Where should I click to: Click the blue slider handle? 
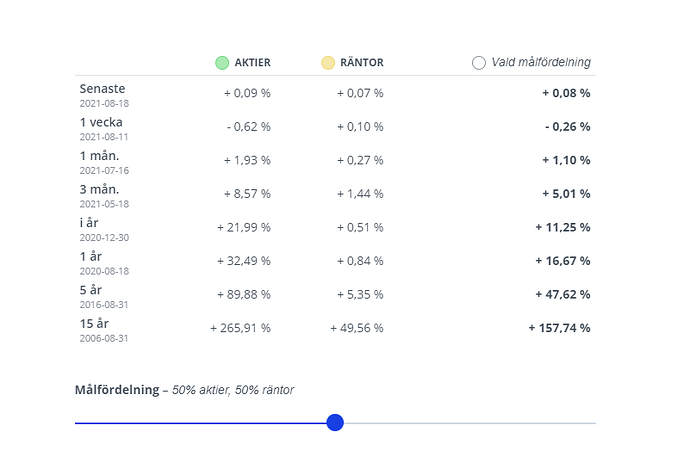coord(335,422)
